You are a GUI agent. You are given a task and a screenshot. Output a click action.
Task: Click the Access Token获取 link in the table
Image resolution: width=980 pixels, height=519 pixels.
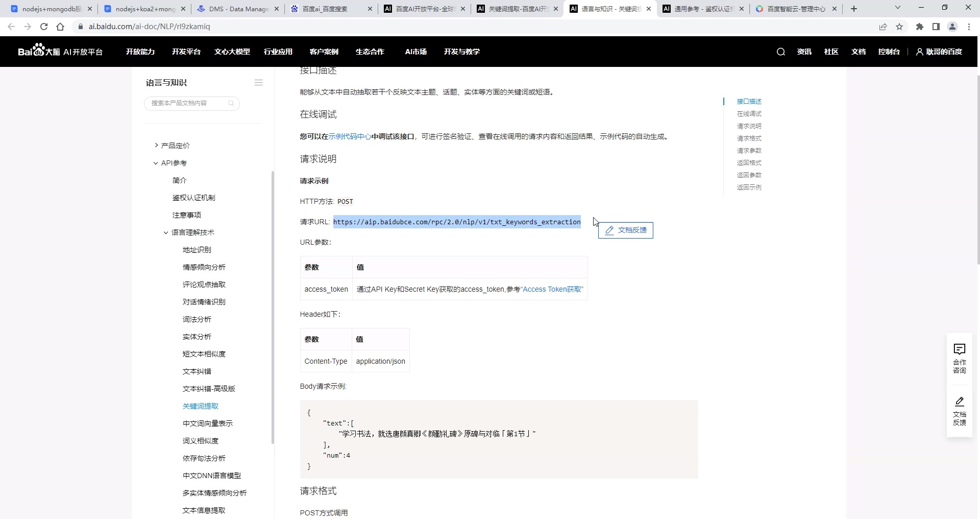tap(552, 289)
